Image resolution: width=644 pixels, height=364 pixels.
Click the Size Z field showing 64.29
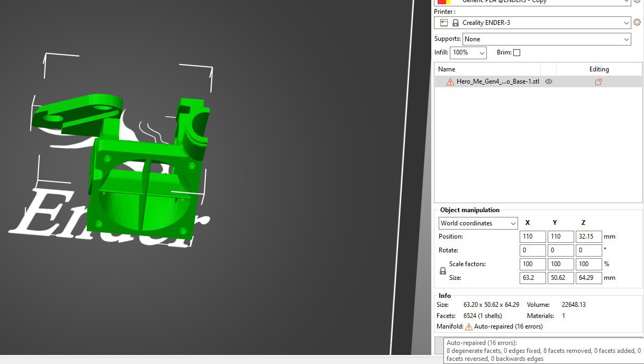588,278
